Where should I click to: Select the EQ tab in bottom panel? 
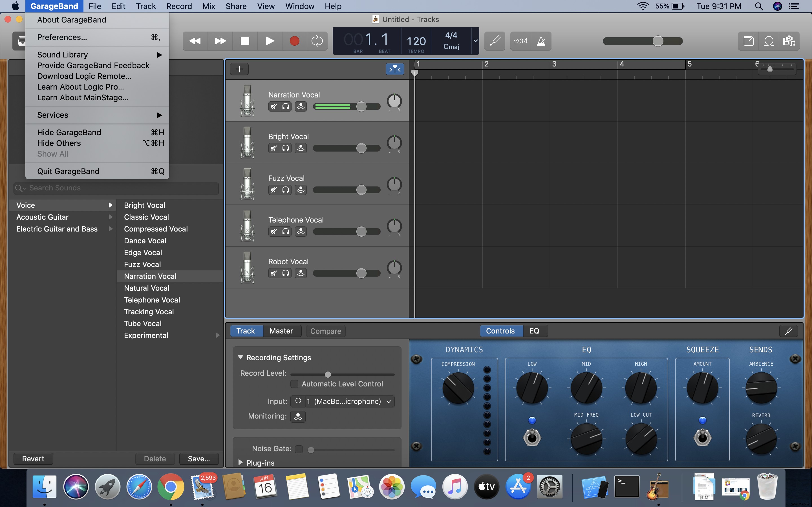pyautogui.click(x=533, y=331)
